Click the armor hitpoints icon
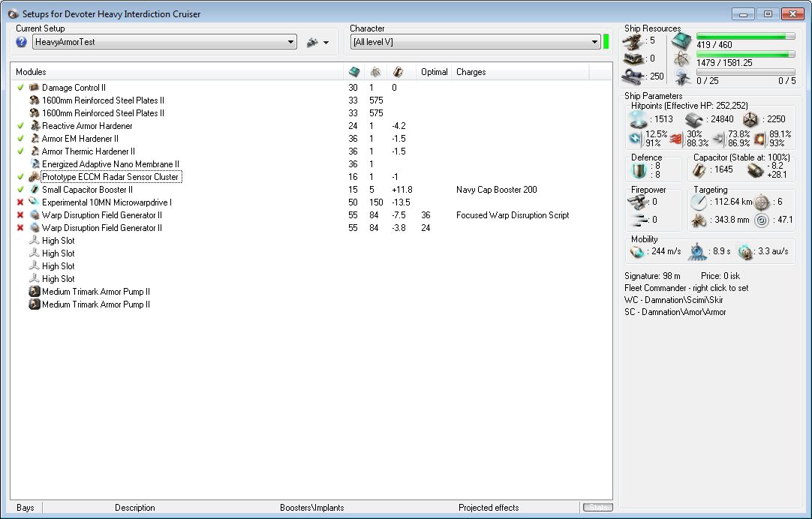Image resolution: width=812 pixels, height=519 pixels. pyautogui.click(x=694, y=120)
